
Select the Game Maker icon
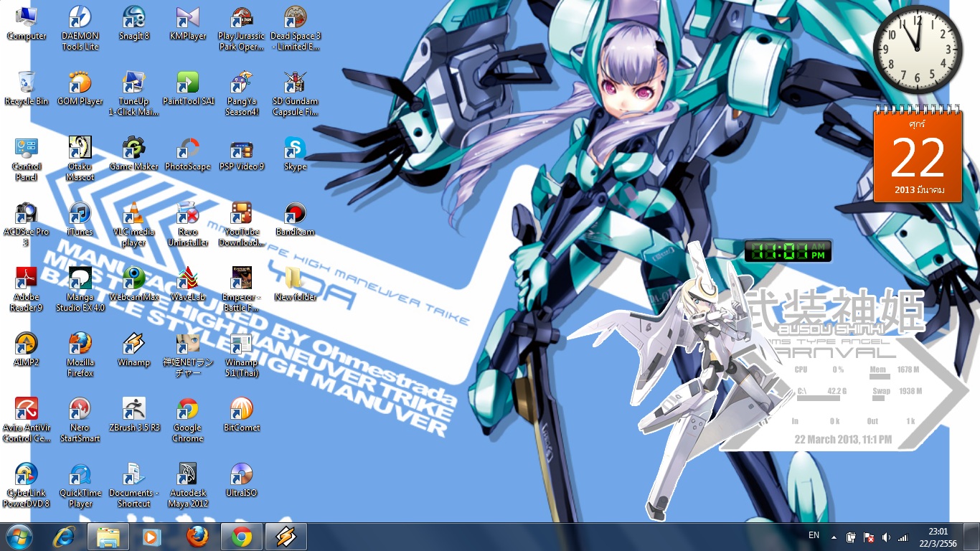(134, 154)
